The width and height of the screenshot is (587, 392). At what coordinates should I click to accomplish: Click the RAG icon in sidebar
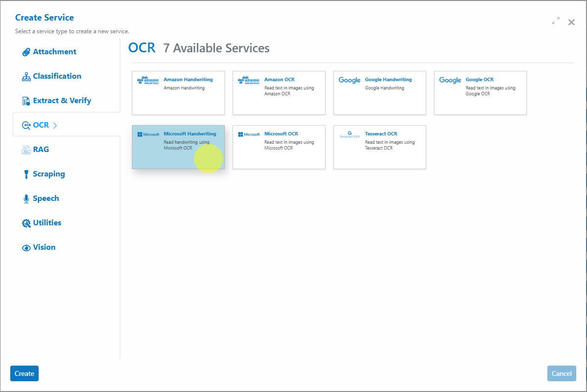point(26,150)
